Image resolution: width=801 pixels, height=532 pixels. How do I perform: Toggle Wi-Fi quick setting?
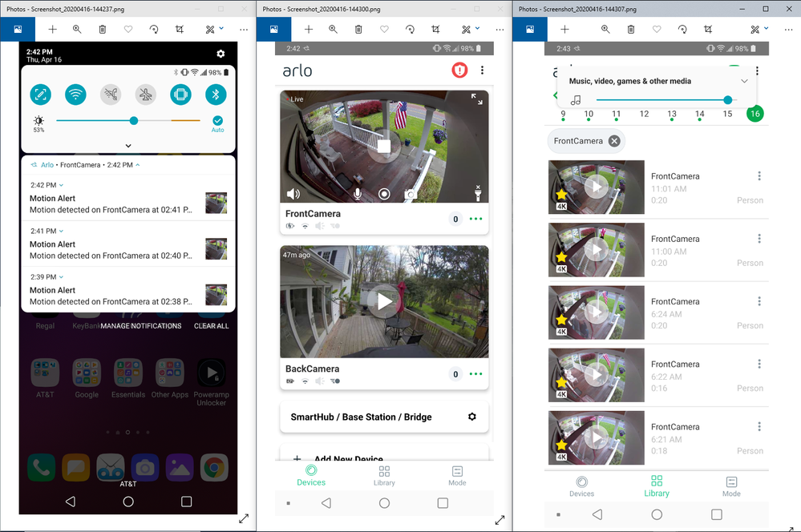click(75, 95)
